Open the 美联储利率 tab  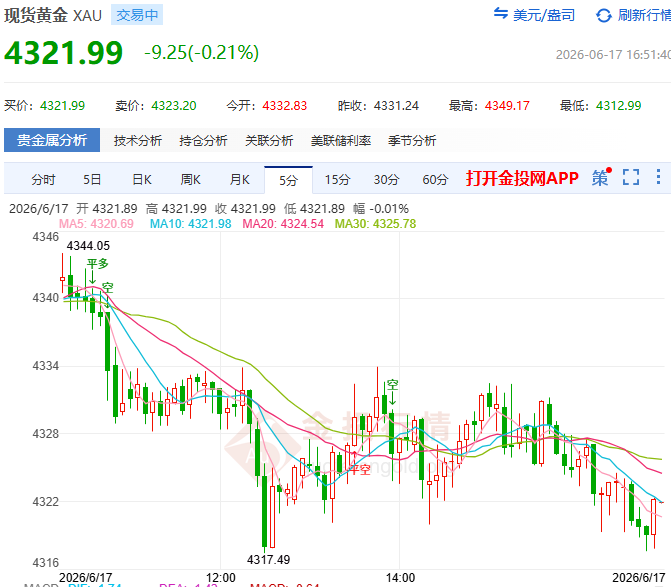pyautogui.click(x=341, y=140)
